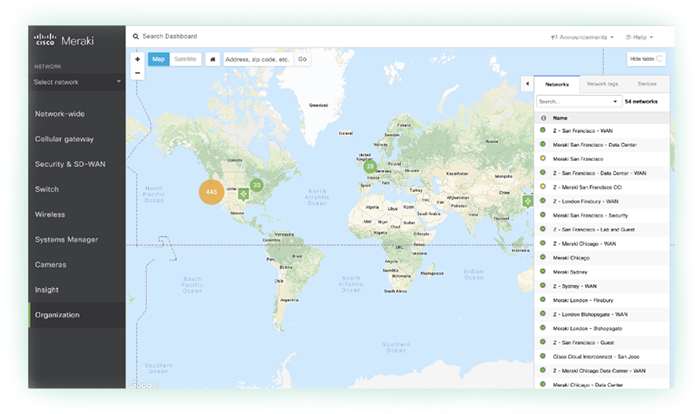This screenshot has height=414, width=700.
Task: Open Z - Meraki Chicago - WAN network
Action: 584,244
